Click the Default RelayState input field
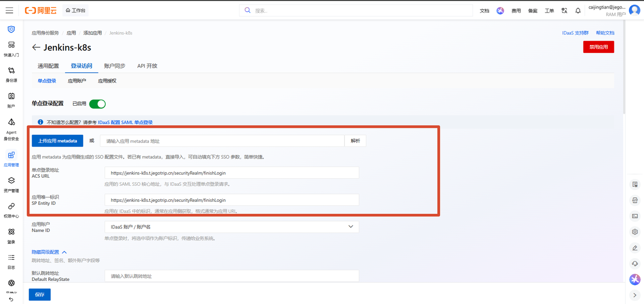The image size is (644, 304). coord(231,276)
